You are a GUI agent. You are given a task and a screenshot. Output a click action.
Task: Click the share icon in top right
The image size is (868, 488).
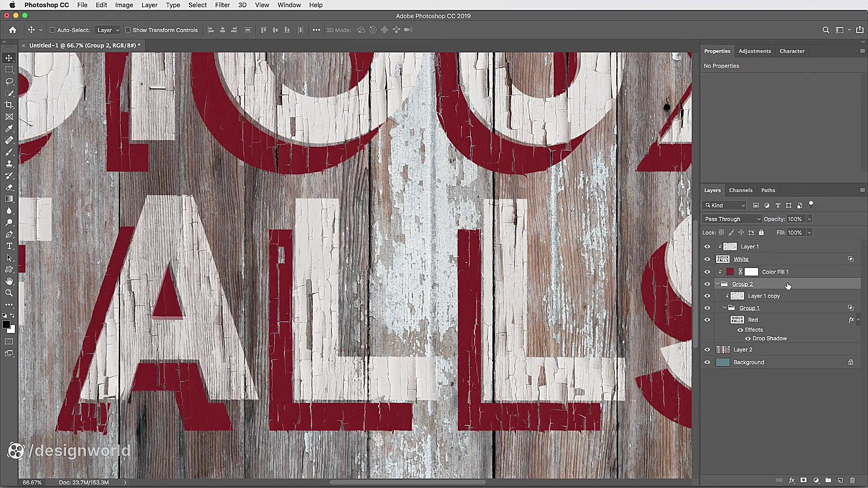[860, 30]
